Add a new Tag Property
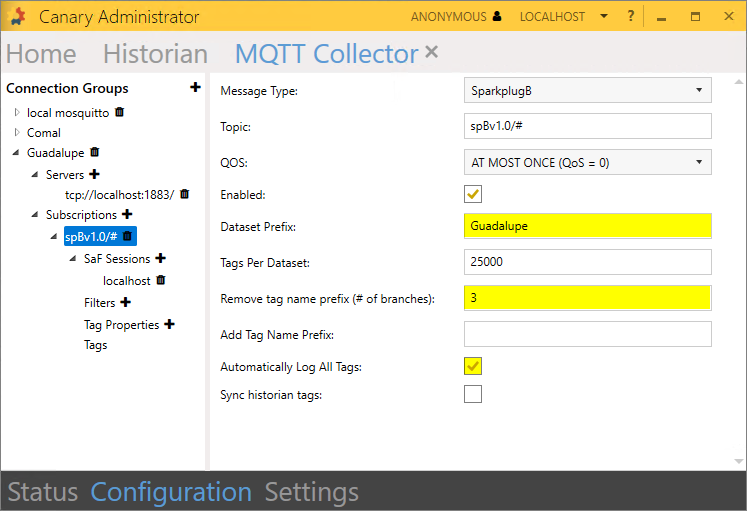Screen dimensions: 747x511 click(x=169, y=325)
